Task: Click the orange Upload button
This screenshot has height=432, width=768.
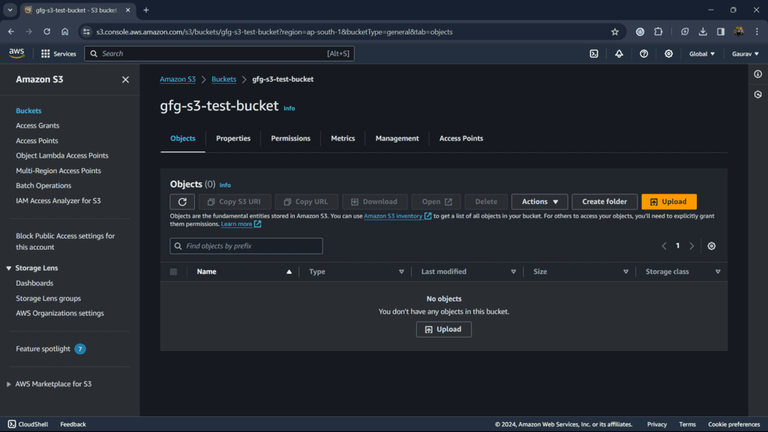Action: tap(669, 202)
